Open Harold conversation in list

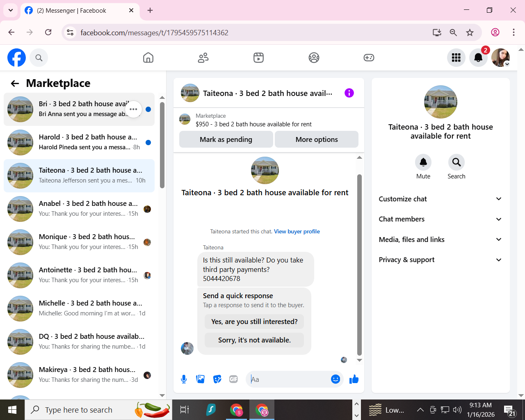tap(79, 142)
